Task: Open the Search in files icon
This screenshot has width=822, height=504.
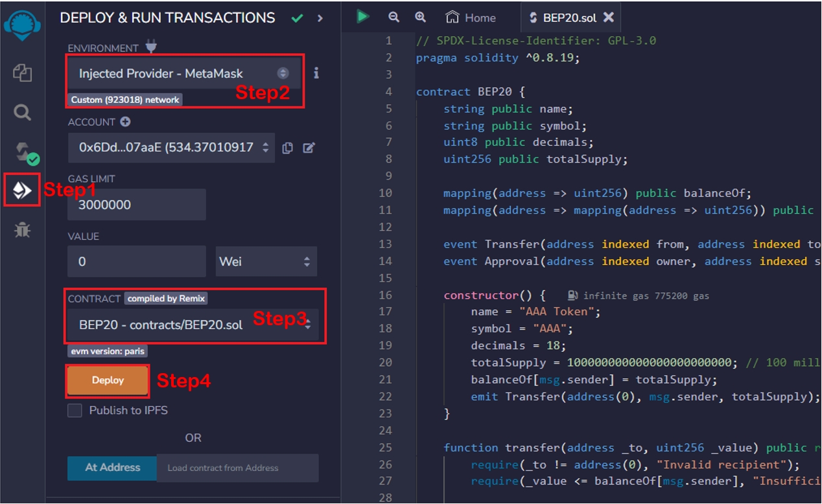Action: 22,113
